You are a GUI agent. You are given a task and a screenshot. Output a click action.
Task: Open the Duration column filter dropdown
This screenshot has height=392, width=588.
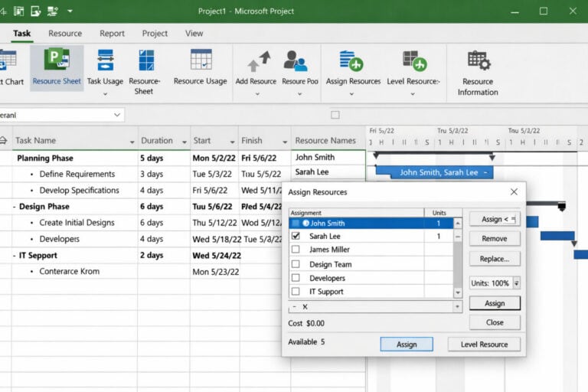coord(185,142)
